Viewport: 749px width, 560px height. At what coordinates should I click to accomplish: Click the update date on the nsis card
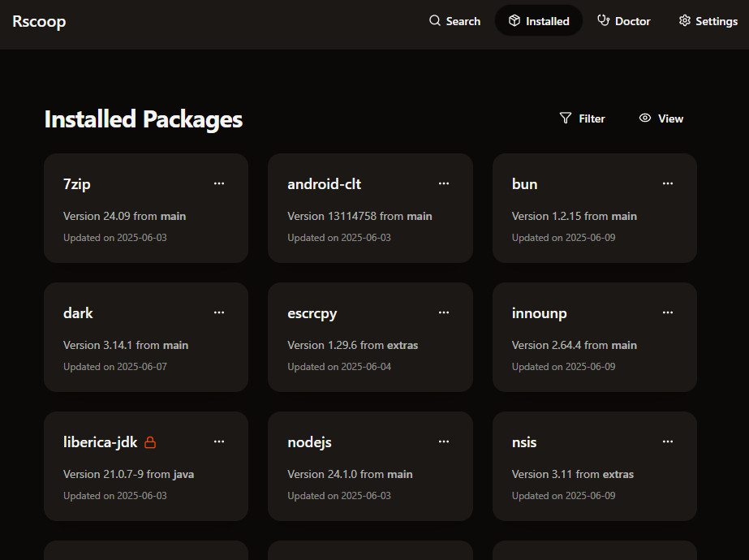point(564,496)
